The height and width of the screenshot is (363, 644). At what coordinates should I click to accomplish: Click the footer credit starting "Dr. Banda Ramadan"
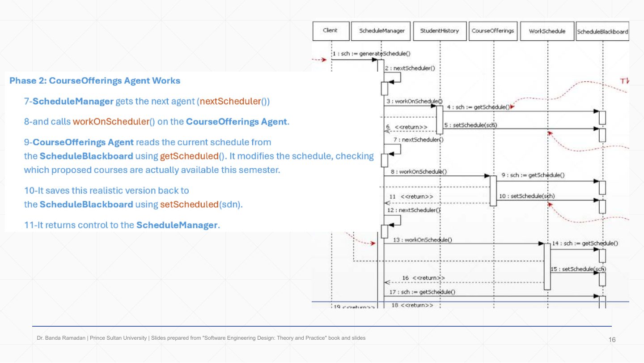click(201, 338)
